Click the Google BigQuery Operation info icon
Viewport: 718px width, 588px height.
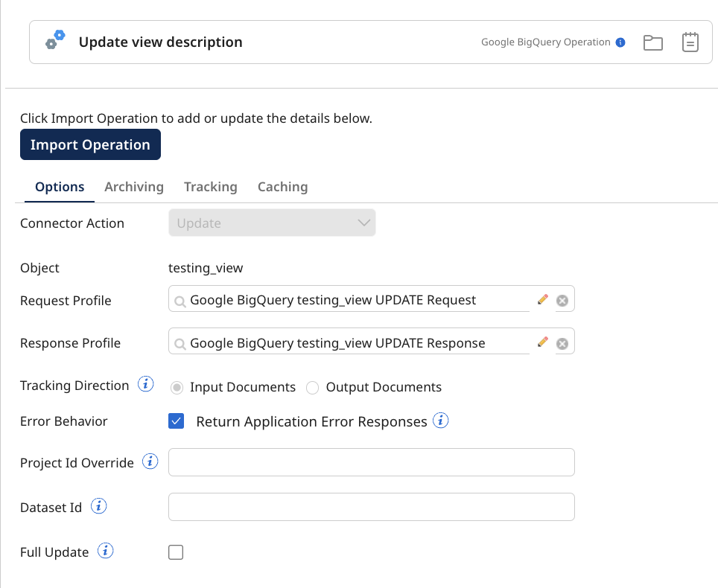tap(620, 42)
